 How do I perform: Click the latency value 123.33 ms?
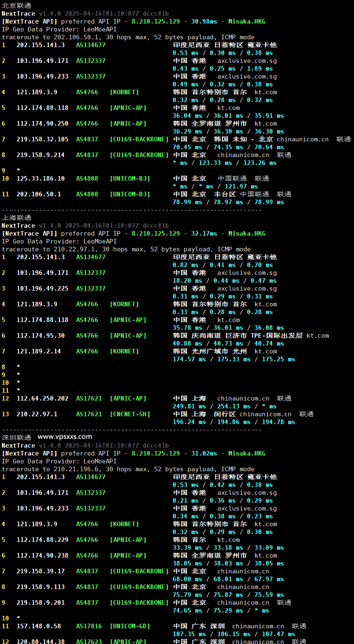pyautogui.click(x=215, y=163)
